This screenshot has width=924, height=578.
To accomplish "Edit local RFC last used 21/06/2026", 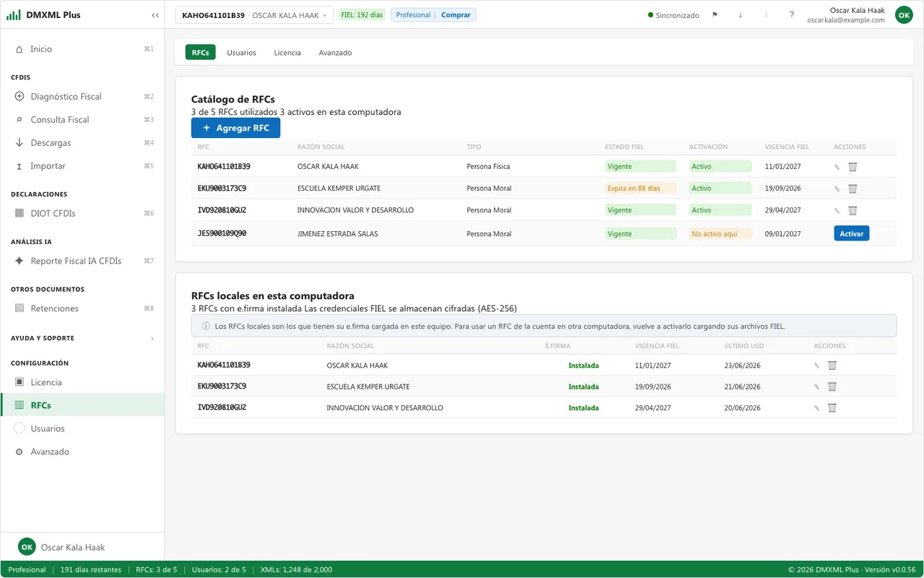I will coord(817,387).
